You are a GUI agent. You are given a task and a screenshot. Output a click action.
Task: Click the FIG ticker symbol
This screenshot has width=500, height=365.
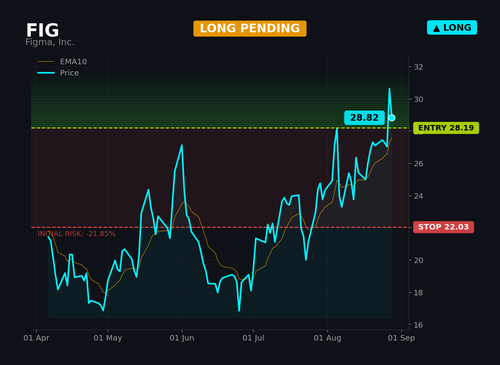point(42,30)
